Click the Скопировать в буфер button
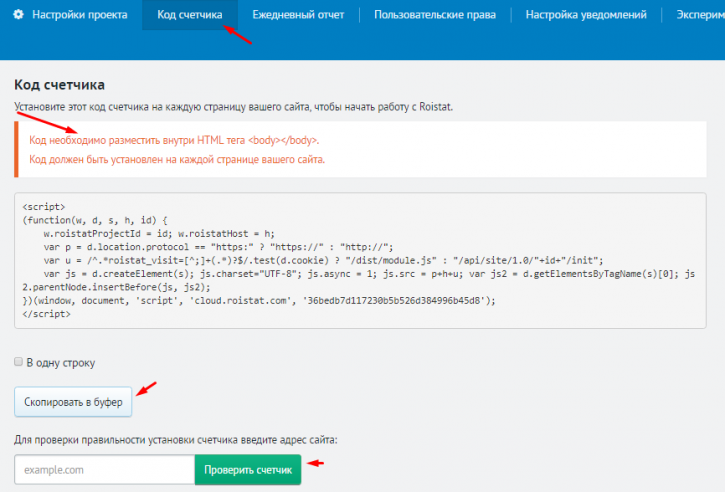 [73, 402]
